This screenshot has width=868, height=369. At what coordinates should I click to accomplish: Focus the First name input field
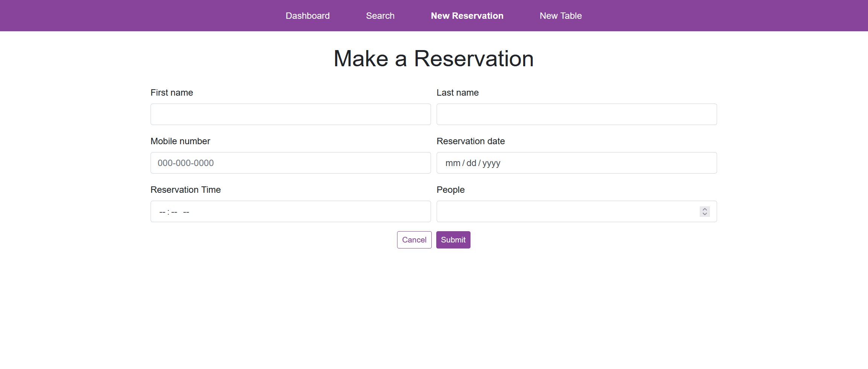coord(291,114)
